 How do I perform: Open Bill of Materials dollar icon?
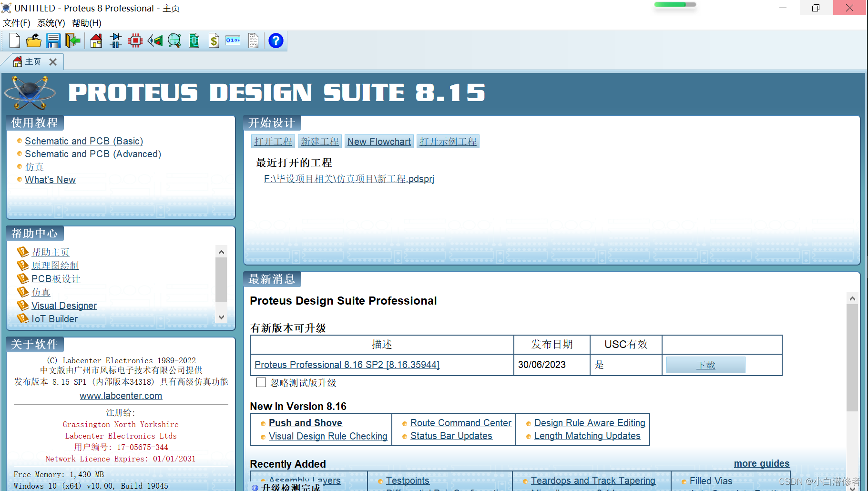tap(214, 41)
